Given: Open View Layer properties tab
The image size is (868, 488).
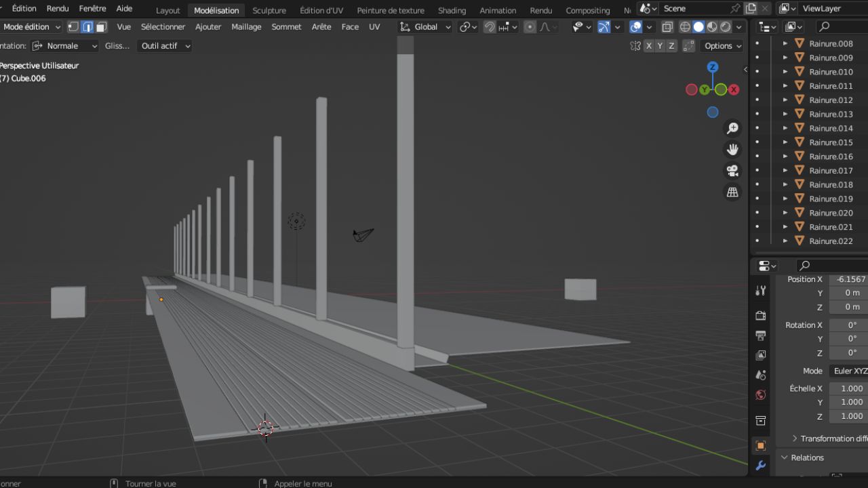Looking at the screenshot, I should pyautogui.click(x=761, y=355).
